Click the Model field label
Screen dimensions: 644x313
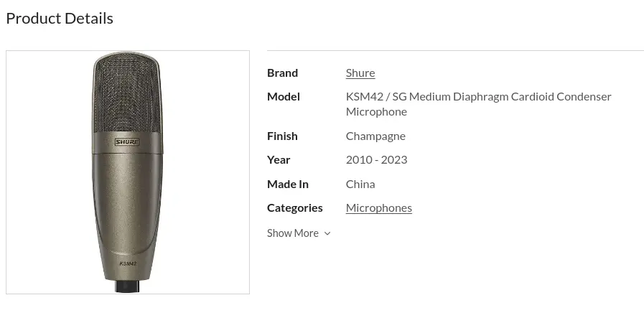pyautogui.click(x=284, y=96)
